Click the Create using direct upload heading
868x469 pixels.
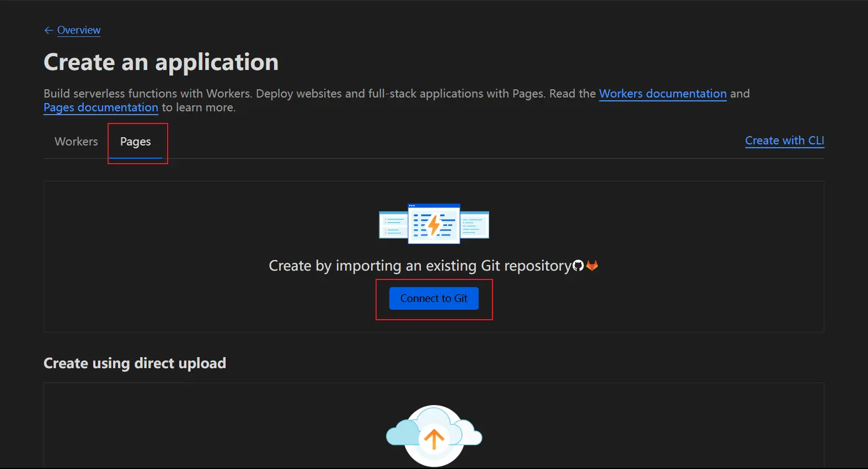click(x=135, y=363)
